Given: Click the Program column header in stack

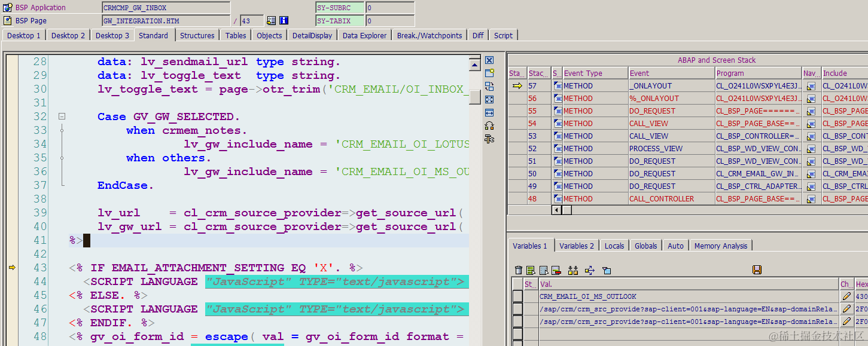Looking at the screenshot, I should [x=759, y=73].
